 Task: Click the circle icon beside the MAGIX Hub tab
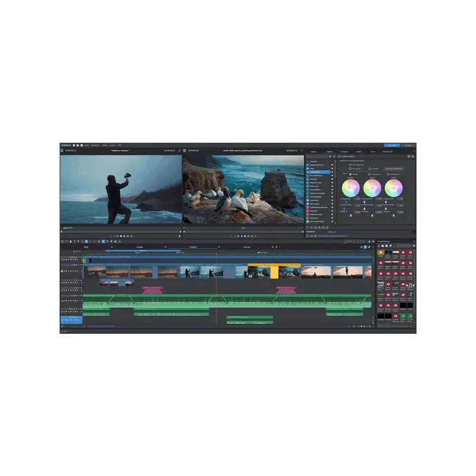tap(414, 151)
